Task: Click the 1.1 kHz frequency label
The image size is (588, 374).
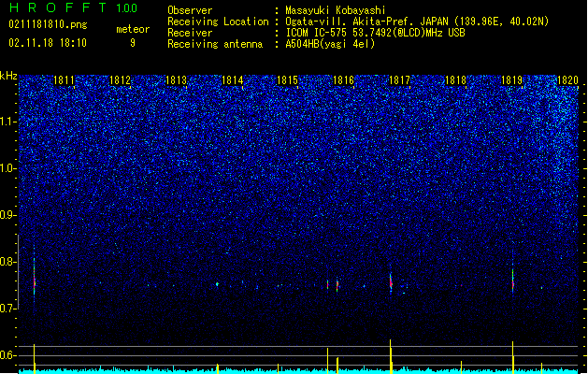Action: pyautogui.click(x=8, y=122)
